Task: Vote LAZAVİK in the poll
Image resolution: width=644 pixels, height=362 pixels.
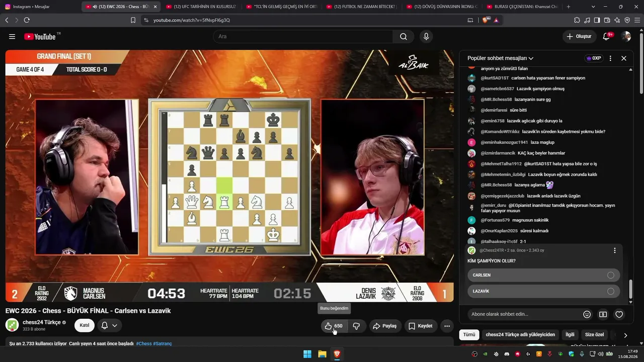Action: pos(543,291)
